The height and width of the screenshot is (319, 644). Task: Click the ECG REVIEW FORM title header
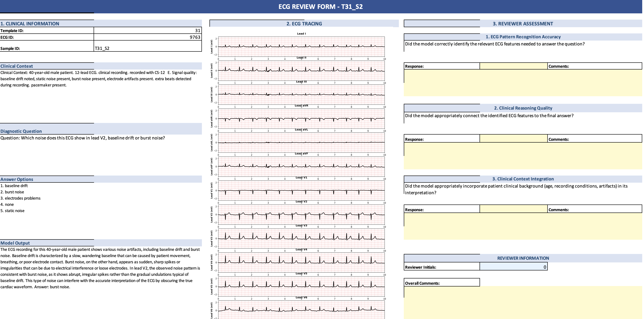(x=320, y=7)
